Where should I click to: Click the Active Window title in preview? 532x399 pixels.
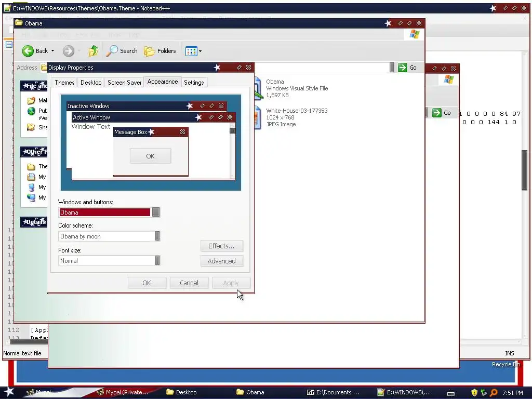click(91, 117)
